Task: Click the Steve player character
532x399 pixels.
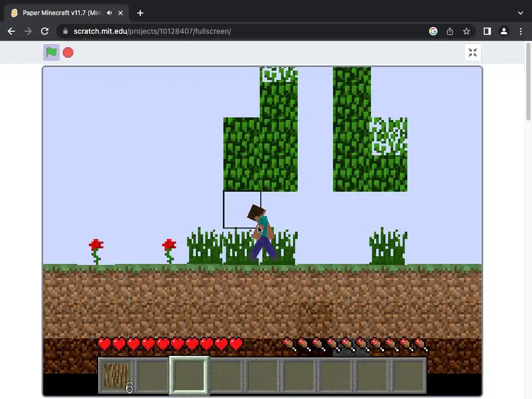Action: (x=262, y=233)
